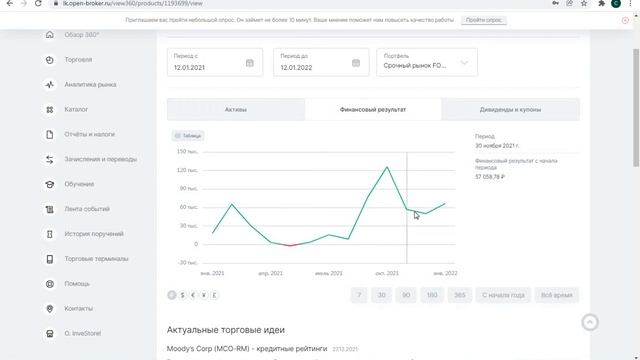Open the Moody's Corp (MCO-RM) trading idea
The height and width of the screenshot is (360, 640).
click(x=247, y=349)
